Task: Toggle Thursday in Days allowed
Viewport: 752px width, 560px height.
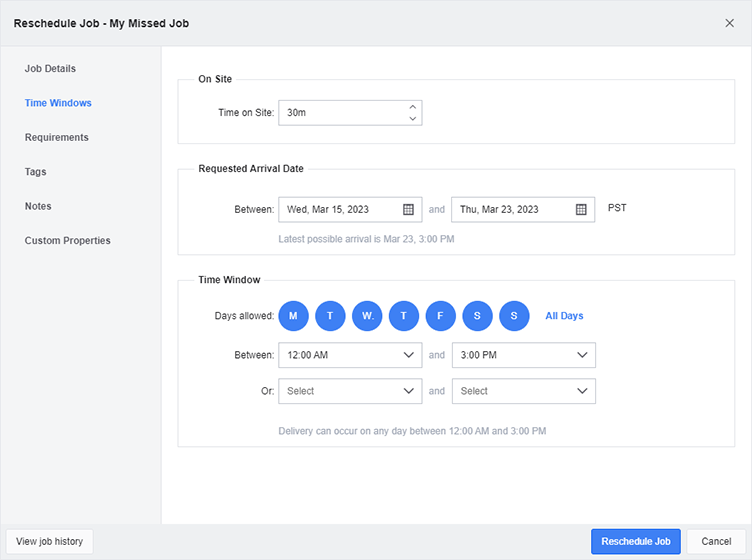Action: pos(404,316)
